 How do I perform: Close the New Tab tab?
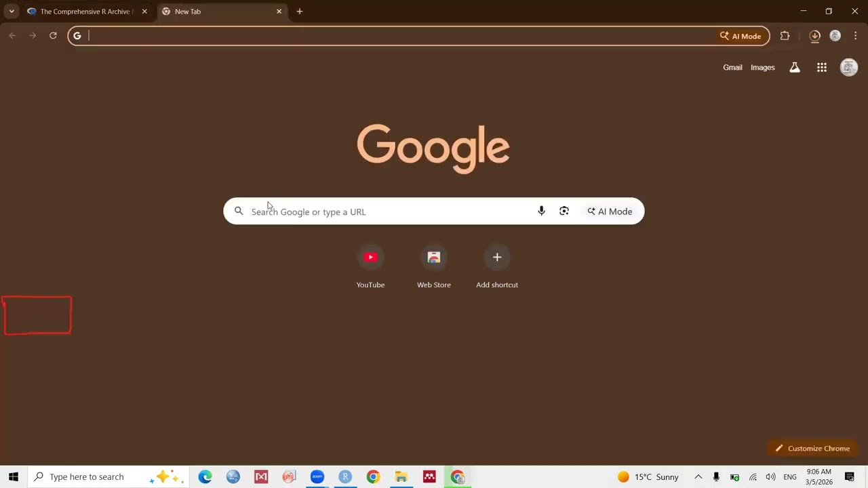279,12
